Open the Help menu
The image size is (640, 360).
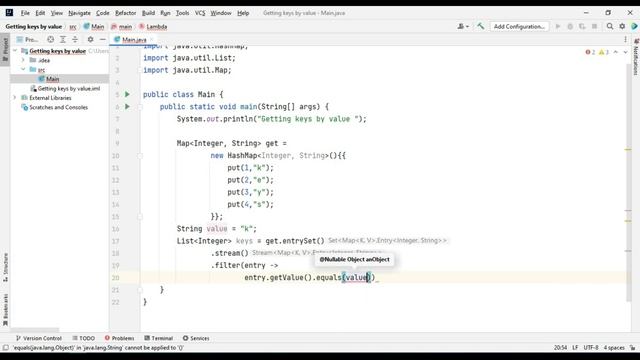[243, 13]
